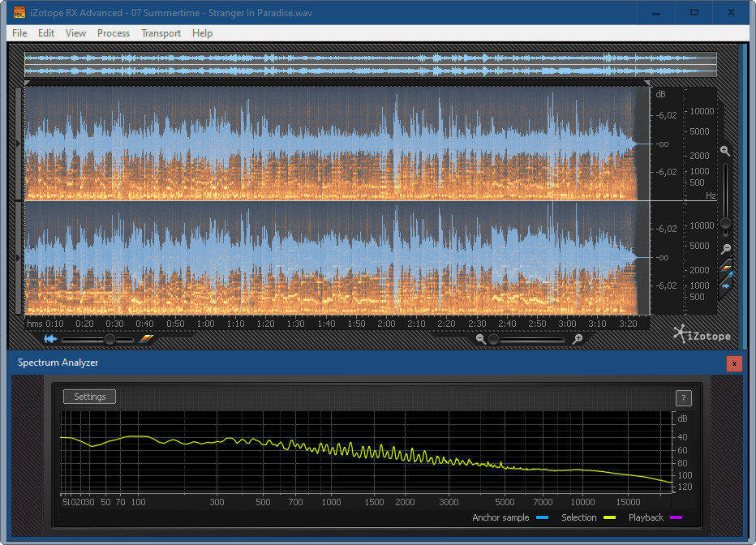Toggle bottom channel selection arrow
The image size is (756, 545).
coord(19,258)
